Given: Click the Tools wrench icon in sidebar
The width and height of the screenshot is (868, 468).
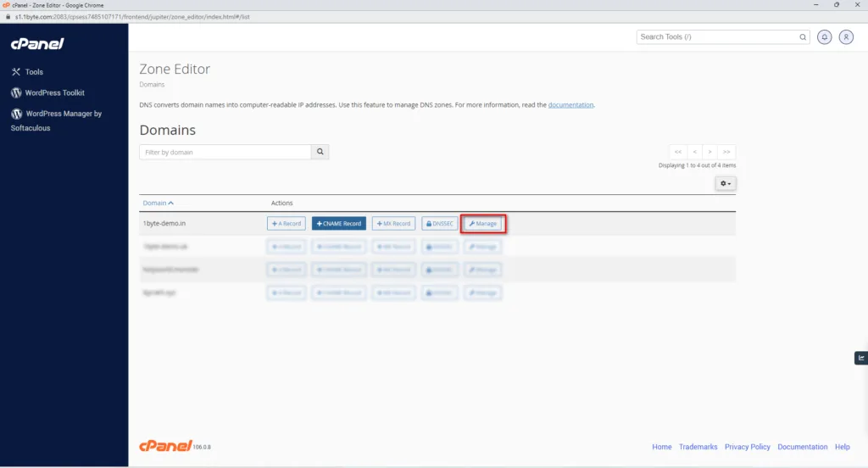Looking at the screenshot, I should 16,72.
